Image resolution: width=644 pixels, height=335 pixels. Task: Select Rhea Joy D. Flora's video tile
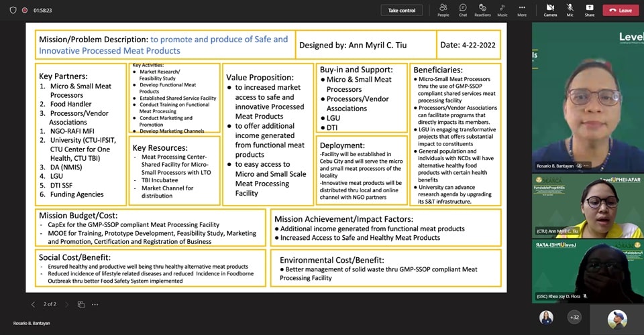coord(588,270)
